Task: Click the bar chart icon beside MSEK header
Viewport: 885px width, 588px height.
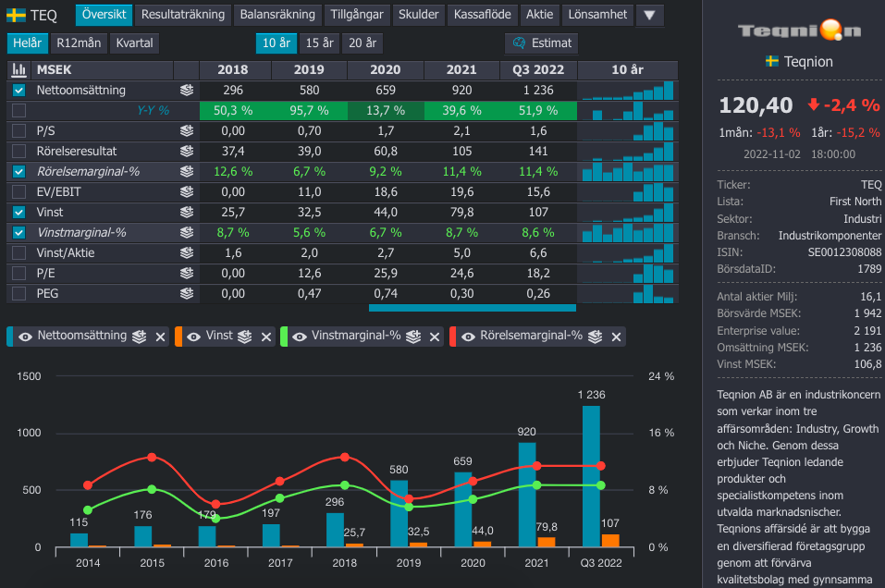Action: [x=18, y=69]
